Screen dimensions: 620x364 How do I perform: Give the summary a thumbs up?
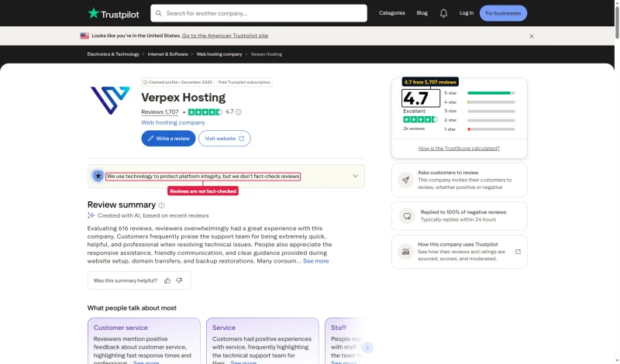click(x=167, y=280)
